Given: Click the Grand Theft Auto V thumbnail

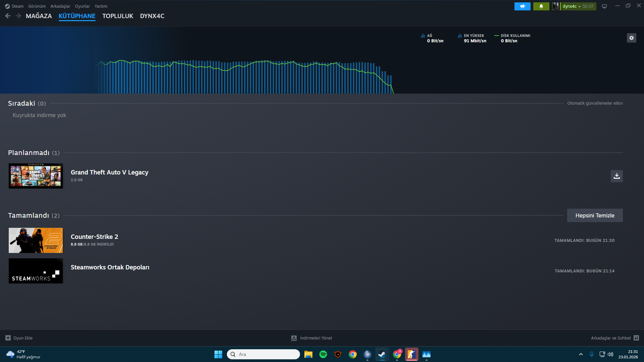Looking at the screenshot, I should (36, 176).
